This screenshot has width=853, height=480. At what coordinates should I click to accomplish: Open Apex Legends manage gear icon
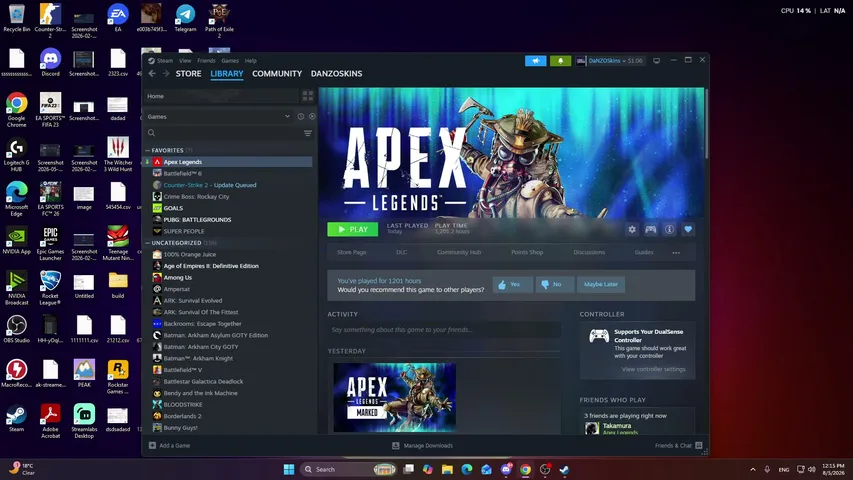632,230
